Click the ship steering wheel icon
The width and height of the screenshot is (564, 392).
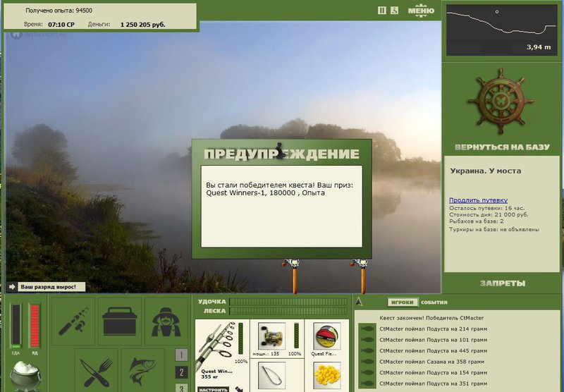tap(501, 102)
